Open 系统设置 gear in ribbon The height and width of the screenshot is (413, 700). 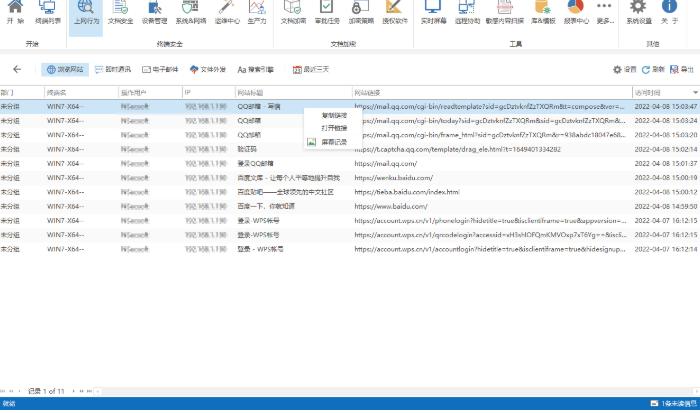click(x=639, y=13)
